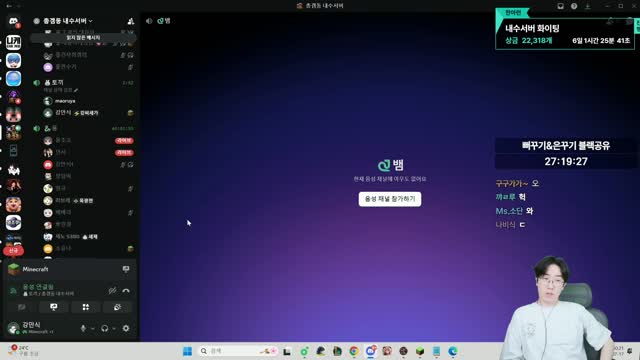This screenshot has width=640, height=360.
Task: Open Discord direct messages home icon
Action: pyautogui.click(x=13, y=21)
